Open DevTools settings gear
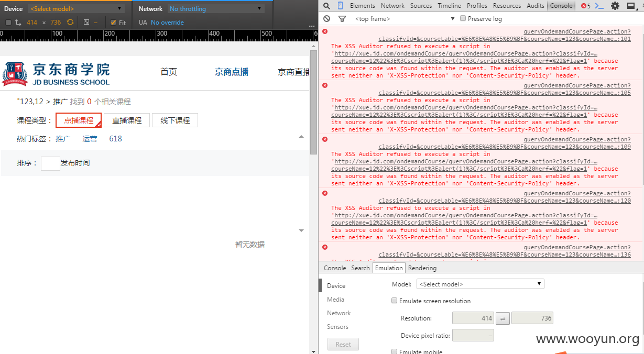Image resolution: width=644 pixels, height=354 pixels. pos(615,6)
